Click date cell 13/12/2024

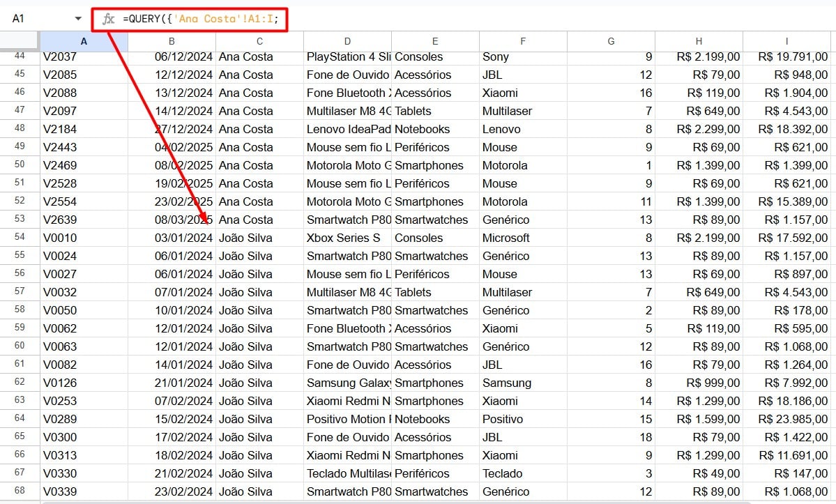(x=172, y=93)
